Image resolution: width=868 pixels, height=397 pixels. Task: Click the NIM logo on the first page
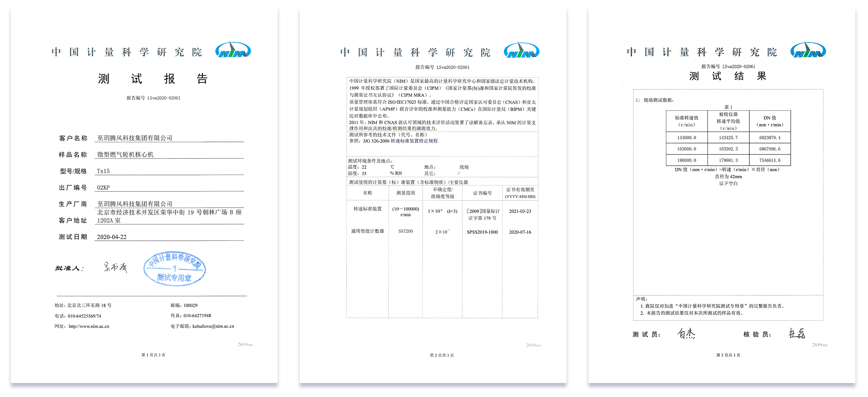tap(233, 50)
